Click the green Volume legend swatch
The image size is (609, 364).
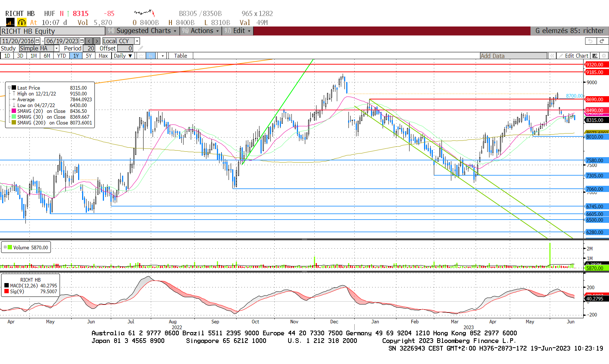(x=10, y=247)
